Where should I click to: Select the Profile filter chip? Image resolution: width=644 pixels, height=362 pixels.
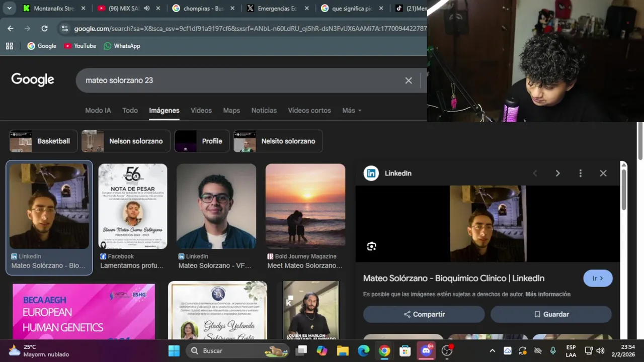pyautogui.click(x=202, y=141)
